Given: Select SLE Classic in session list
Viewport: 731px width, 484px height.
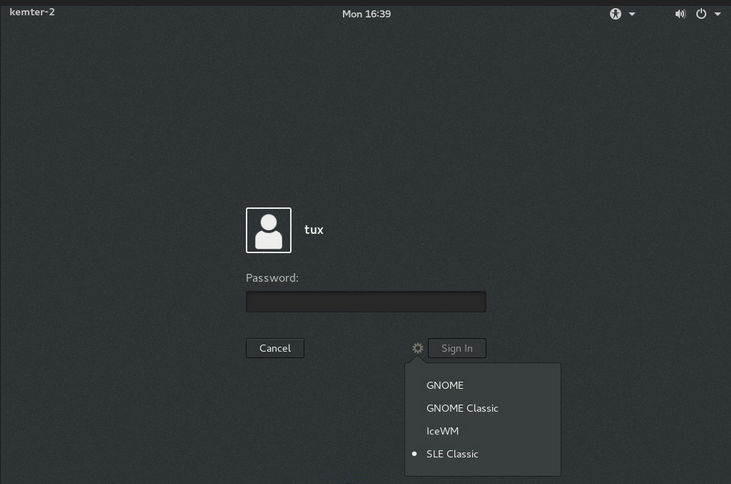Looking at the screenshot, I should (x=452, y=454).
